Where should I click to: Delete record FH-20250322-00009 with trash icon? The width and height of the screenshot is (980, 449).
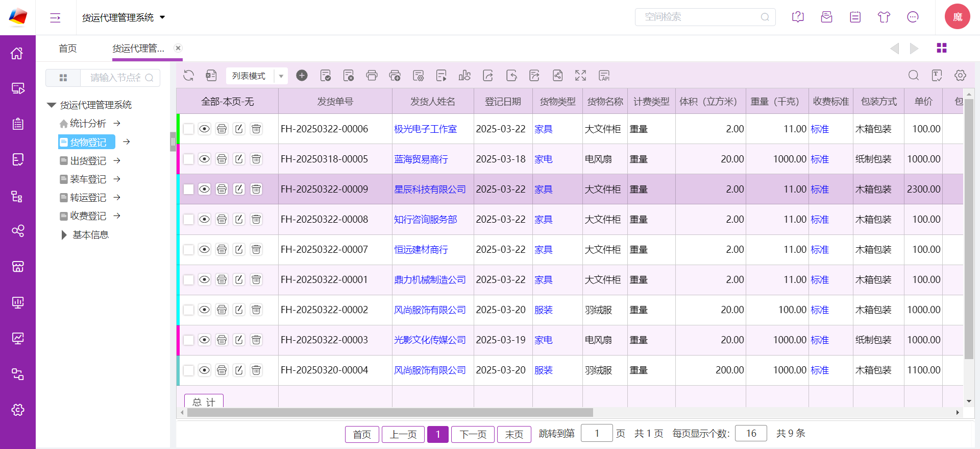[x=256, y=189]
